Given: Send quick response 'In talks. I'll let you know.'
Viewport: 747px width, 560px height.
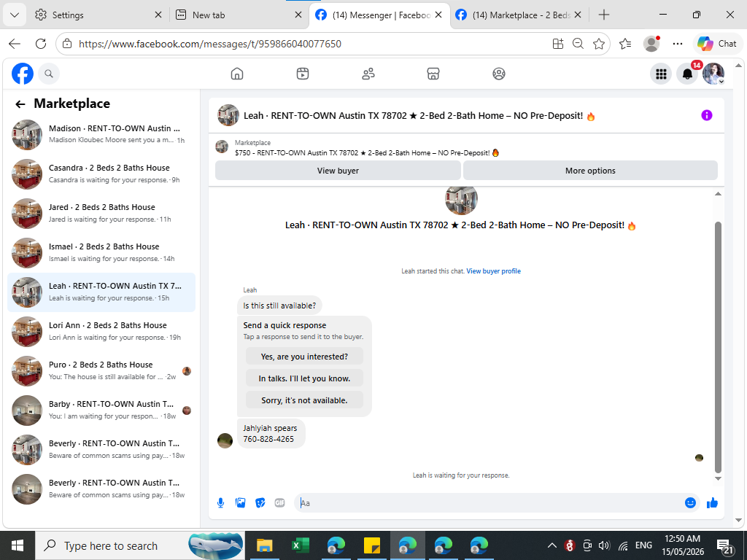Looking at the screenshot, I should click(x=304, y=378).
